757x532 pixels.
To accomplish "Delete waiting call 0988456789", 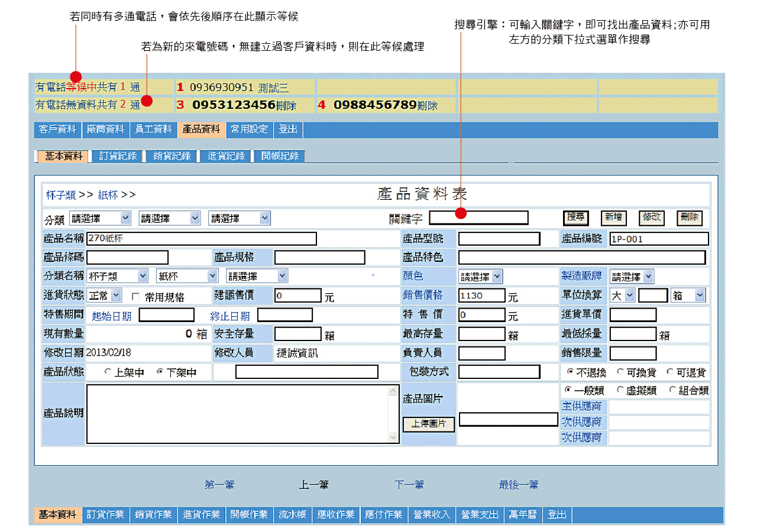I will pyautogui.click(x=428, y=106).
